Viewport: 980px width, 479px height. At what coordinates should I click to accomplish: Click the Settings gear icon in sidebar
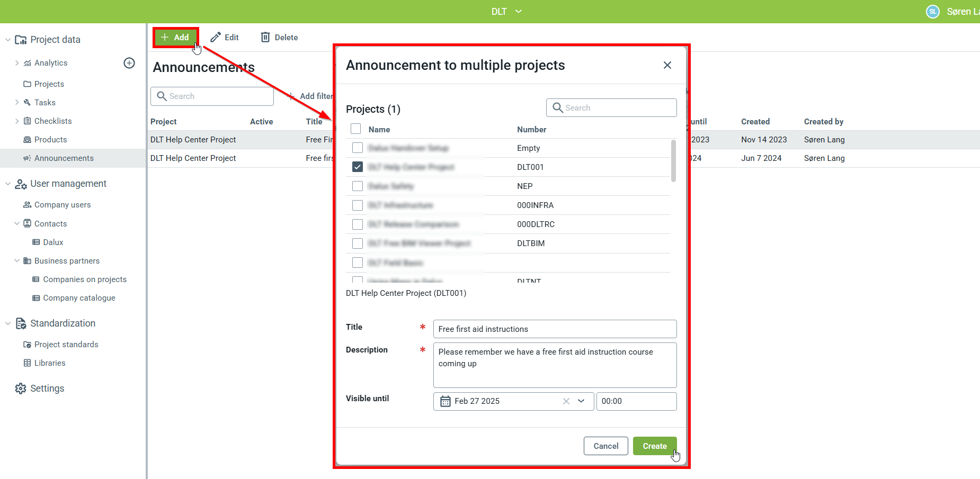[x=21, y=388]
